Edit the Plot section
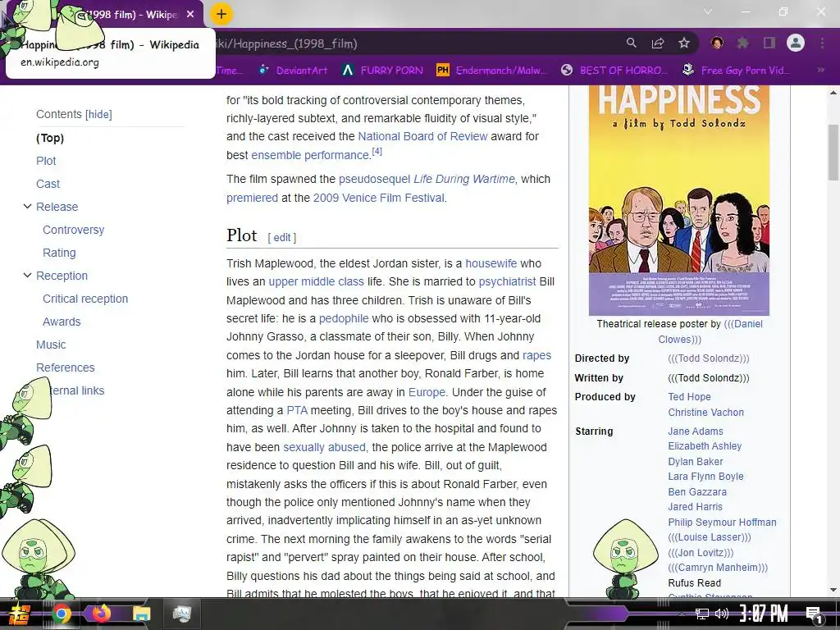 coord(282,238)
